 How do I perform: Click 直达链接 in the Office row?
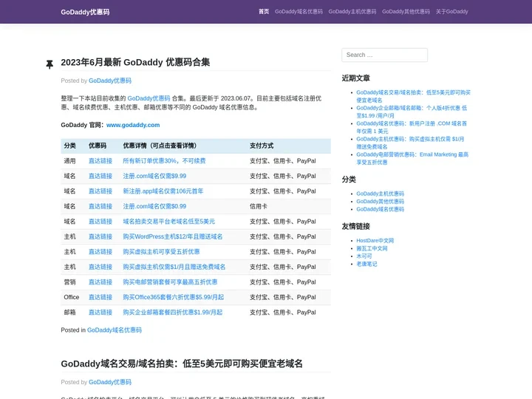tap(100, 297)
